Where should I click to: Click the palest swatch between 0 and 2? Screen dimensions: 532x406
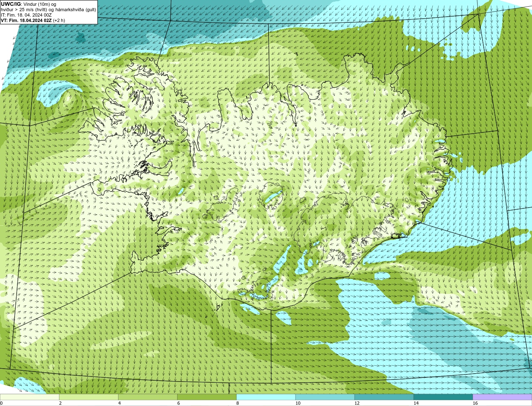pyautogui.click(x=30, y=397)
